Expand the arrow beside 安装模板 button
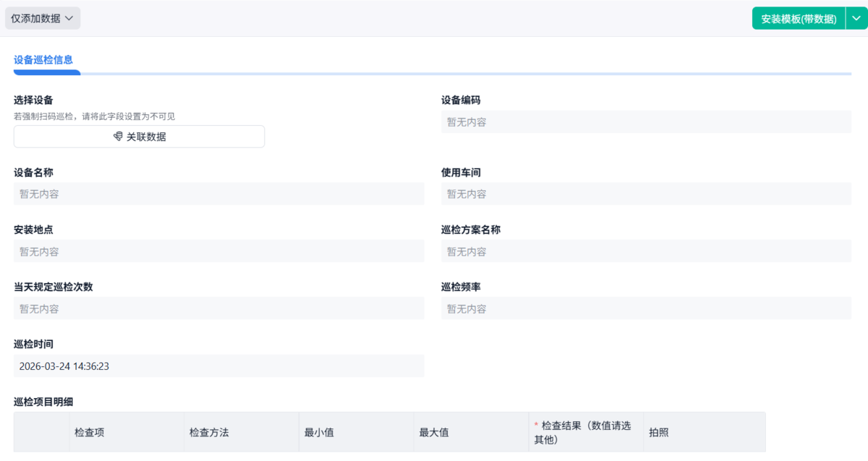The width and height of the screenshot is (868, 461). coord(856,19)
